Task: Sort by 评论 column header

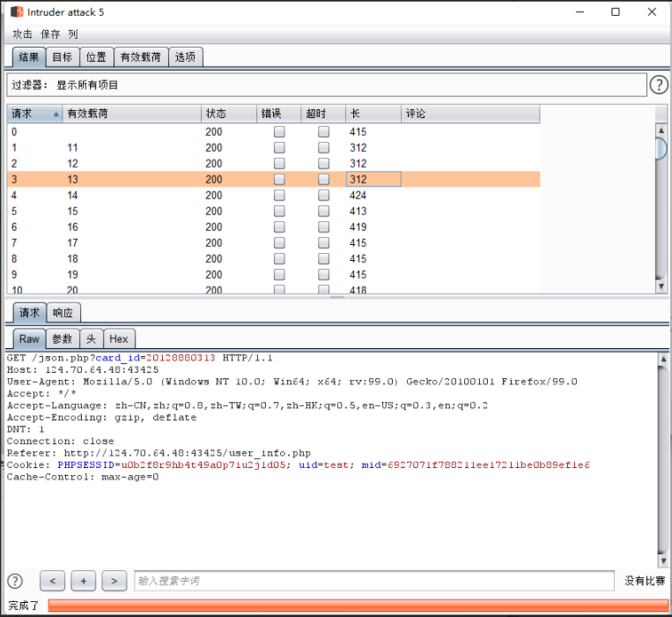Action: [470, 114]
